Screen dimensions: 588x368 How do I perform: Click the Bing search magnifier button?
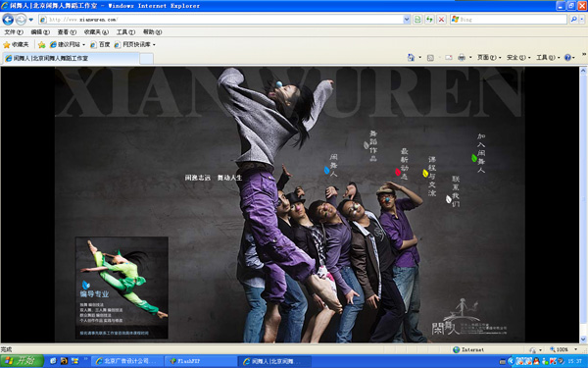click(573, 20)
